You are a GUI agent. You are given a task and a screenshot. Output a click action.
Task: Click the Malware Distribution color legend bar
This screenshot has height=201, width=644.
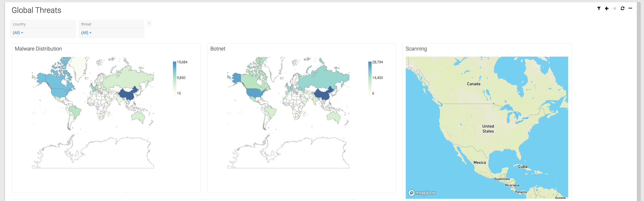click(x=174, y=78)
